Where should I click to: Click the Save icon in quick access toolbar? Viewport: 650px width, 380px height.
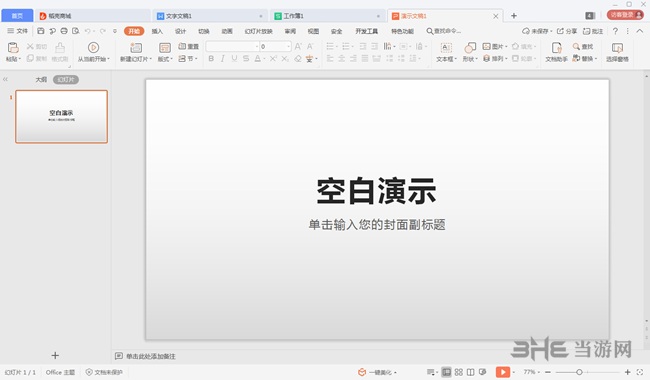(41, 31)
